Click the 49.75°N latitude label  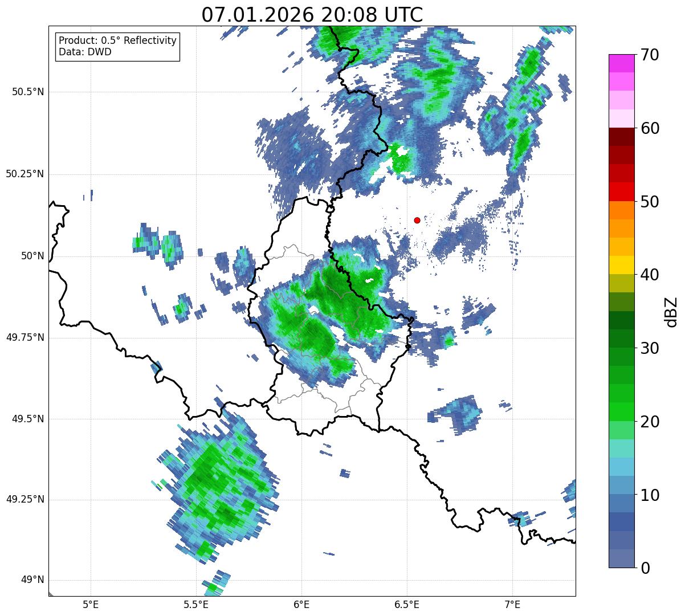tap(25, 337)
